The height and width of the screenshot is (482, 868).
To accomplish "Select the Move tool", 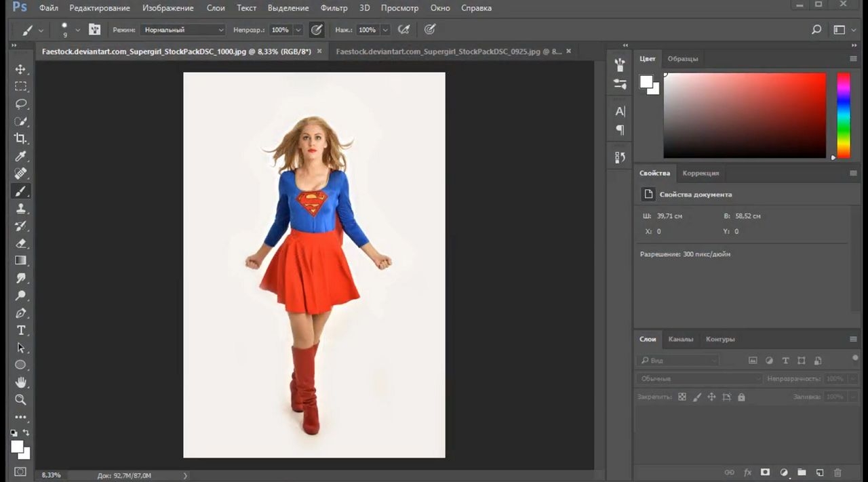I will [20, 69].
